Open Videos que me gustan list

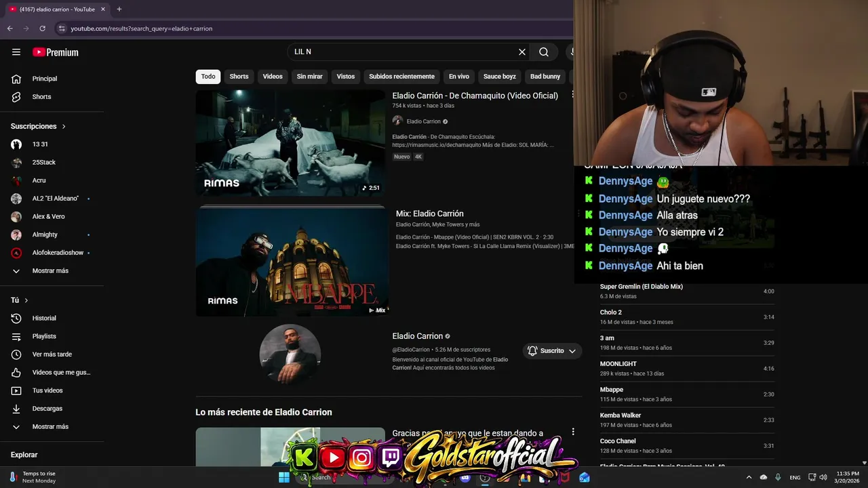(x=52, y=372)
